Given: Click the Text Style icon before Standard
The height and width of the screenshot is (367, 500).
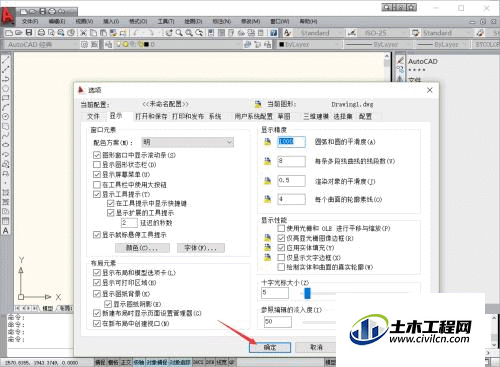Looking at the screenshot, I should coord(287,33).
